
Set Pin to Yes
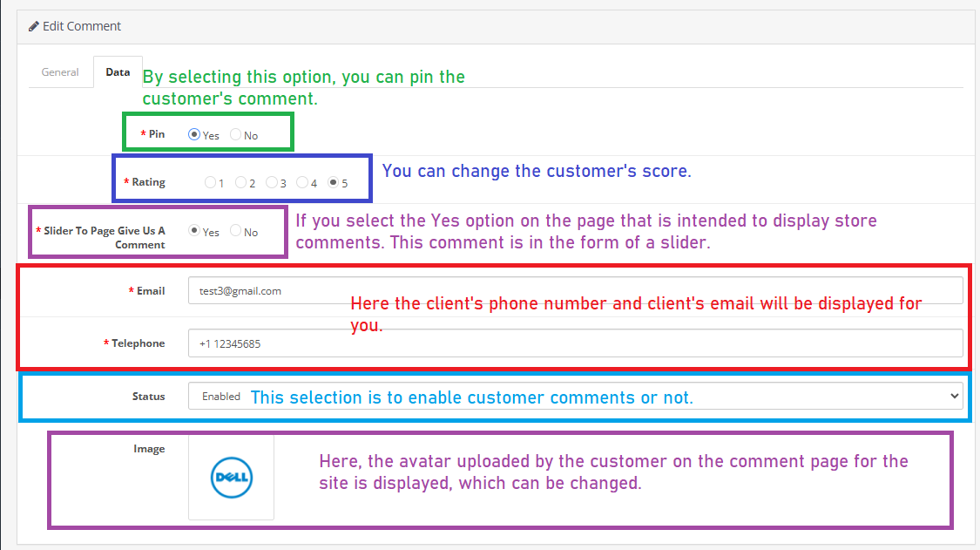(194, 135)
